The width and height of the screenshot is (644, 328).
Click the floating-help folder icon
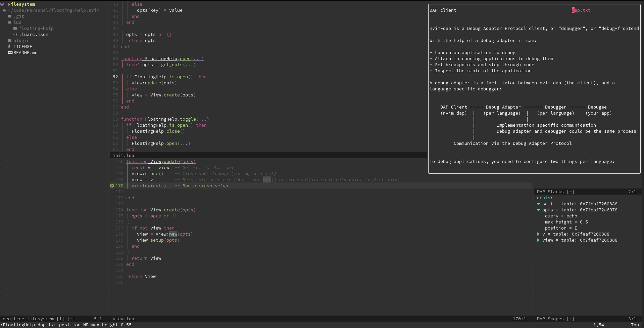(15, 28)
